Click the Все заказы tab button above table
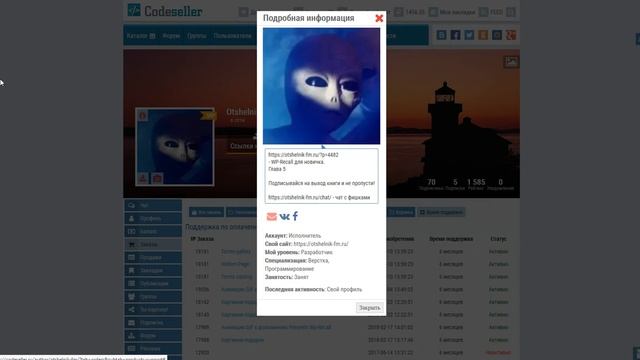 (x=207, y=212)
